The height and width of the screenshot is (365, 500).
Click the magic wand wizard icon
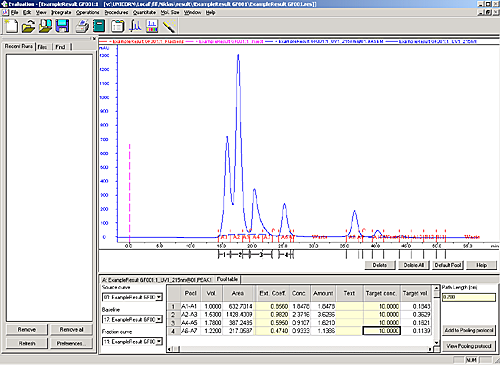169,26
